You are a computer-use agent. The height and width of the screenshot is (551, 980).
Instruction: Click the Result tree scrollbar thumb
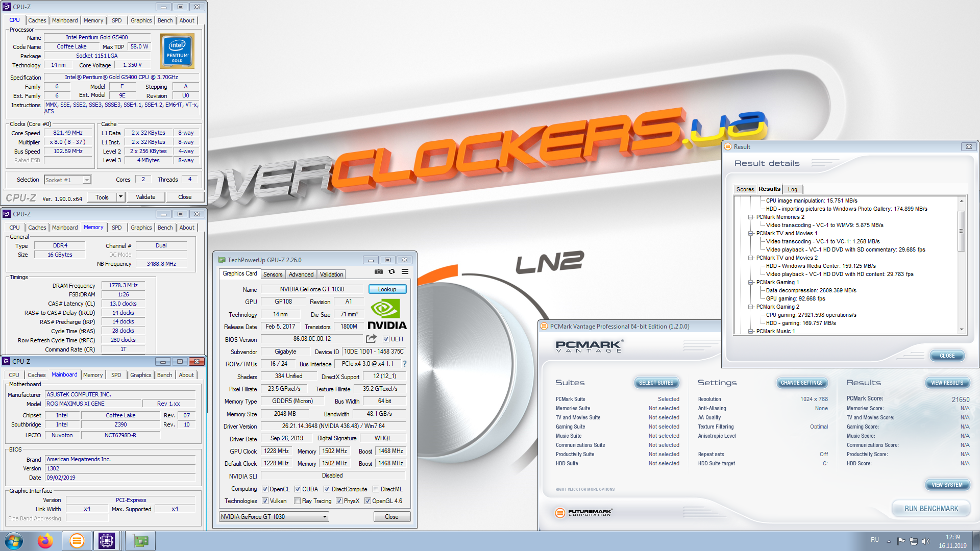961,231
